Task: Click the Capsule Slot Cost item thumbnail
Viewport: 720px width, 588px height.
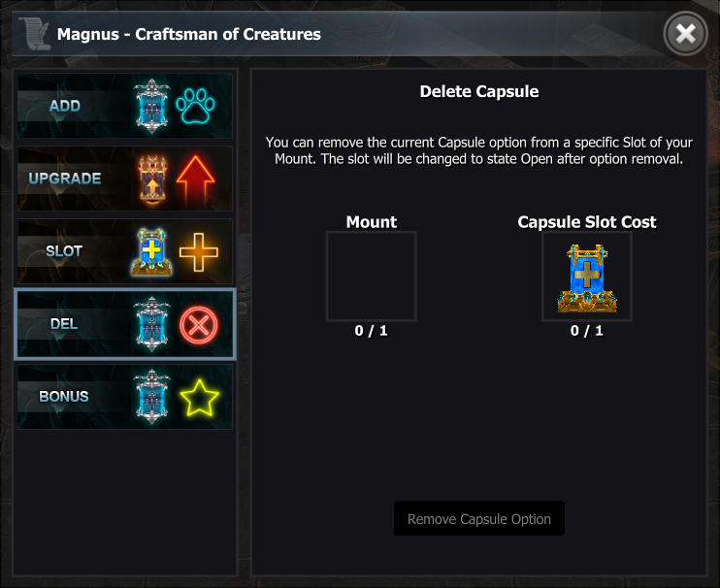Action: [x=587, y=277]
